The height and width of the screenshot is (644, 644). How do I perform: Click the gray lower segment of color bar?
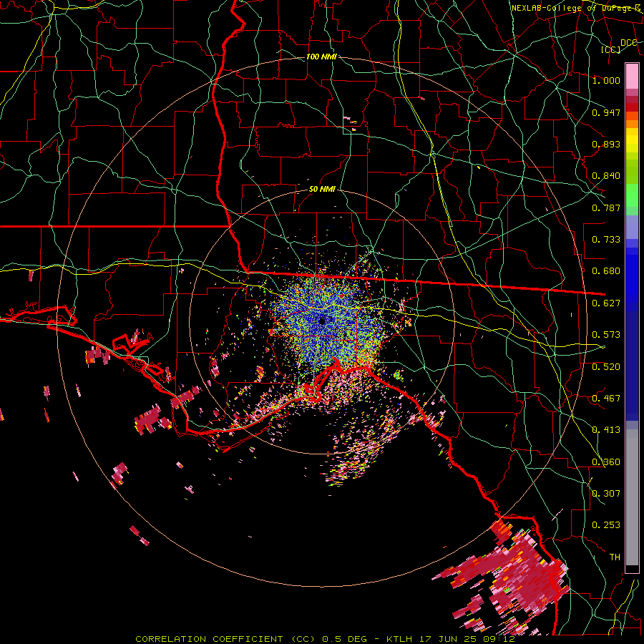click(x=632, y=497)
